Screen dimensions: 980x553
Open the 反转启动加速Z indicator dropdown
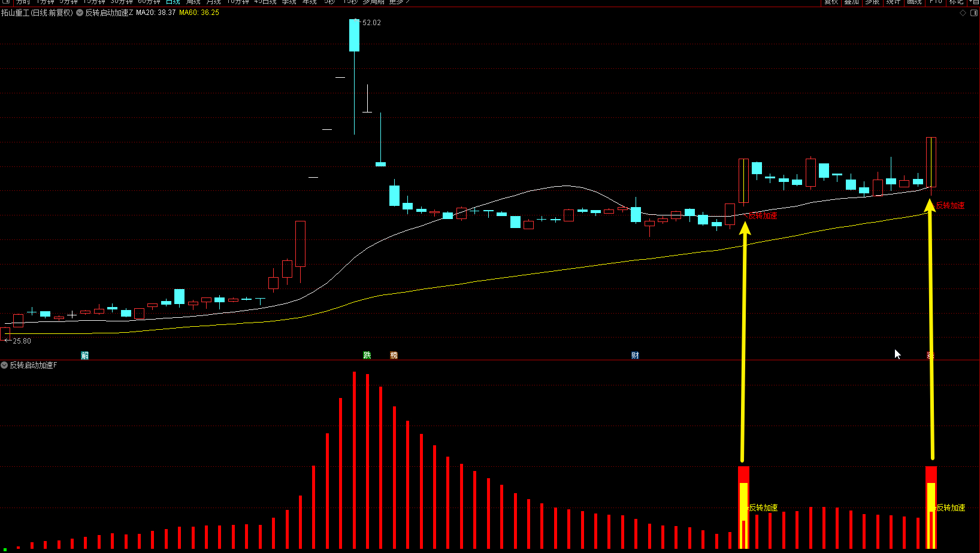tap(80, 13)
